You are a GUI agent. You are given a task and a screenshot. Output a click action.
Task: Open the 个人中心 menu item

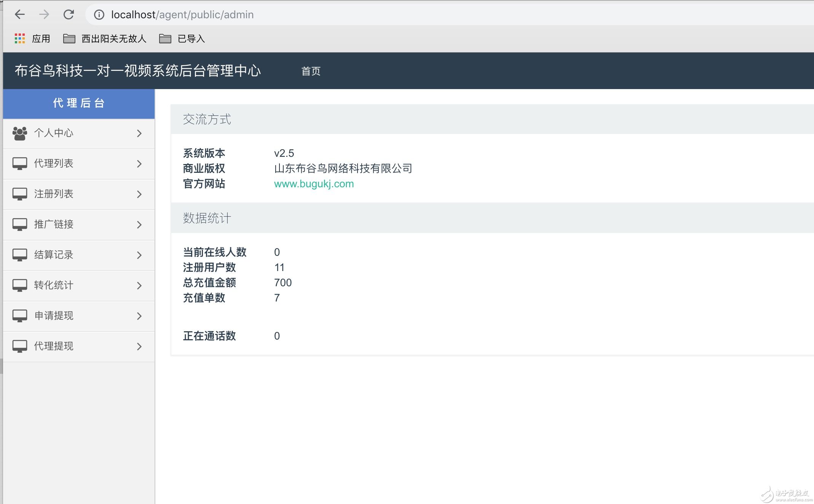point(79,133)
